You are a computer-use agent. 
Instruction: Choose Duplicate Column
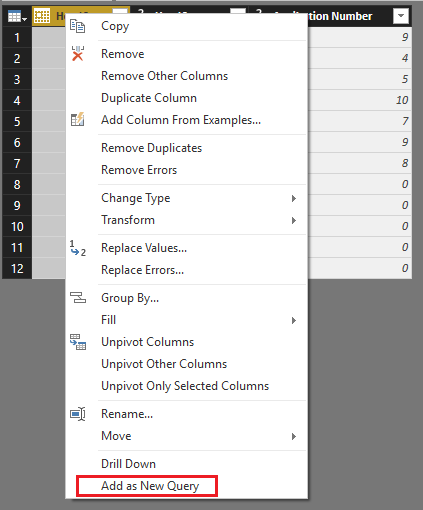point(149,98)
